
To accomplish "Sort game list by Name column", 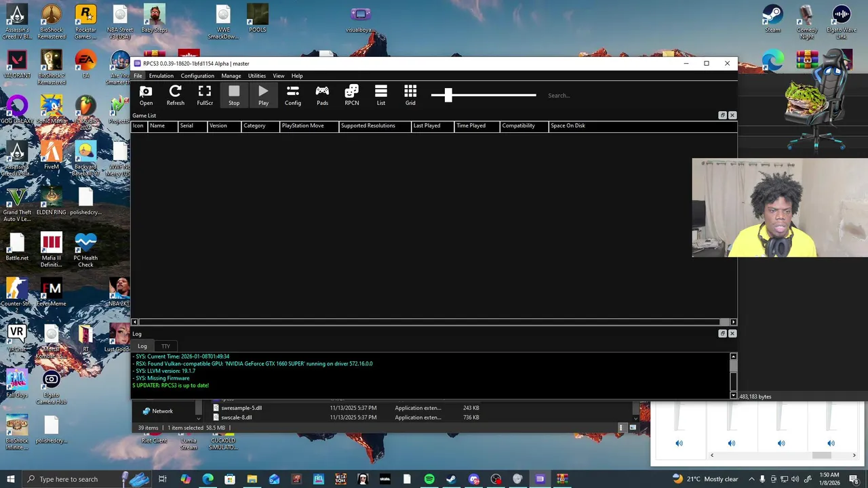I will point(162,125).
